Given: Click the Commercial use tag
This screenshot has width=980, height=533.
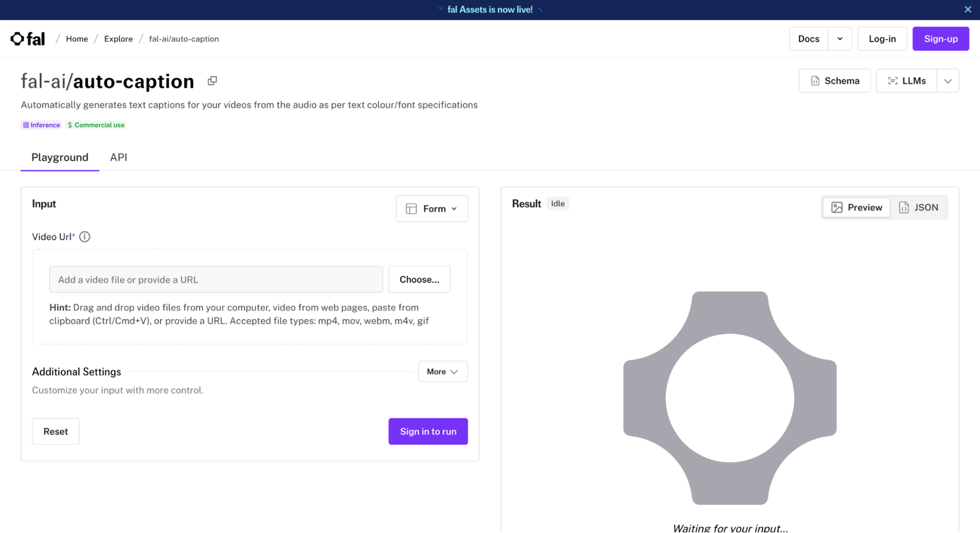Looking at the screenshot, I should coord(96,125).
